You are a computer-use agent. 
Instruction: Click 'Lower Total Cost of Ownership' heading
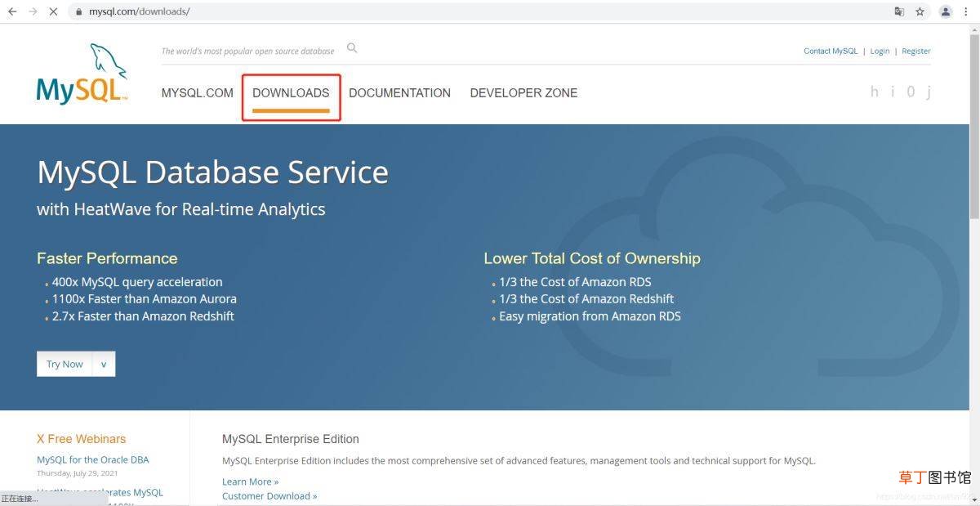(x=592, y=258)
